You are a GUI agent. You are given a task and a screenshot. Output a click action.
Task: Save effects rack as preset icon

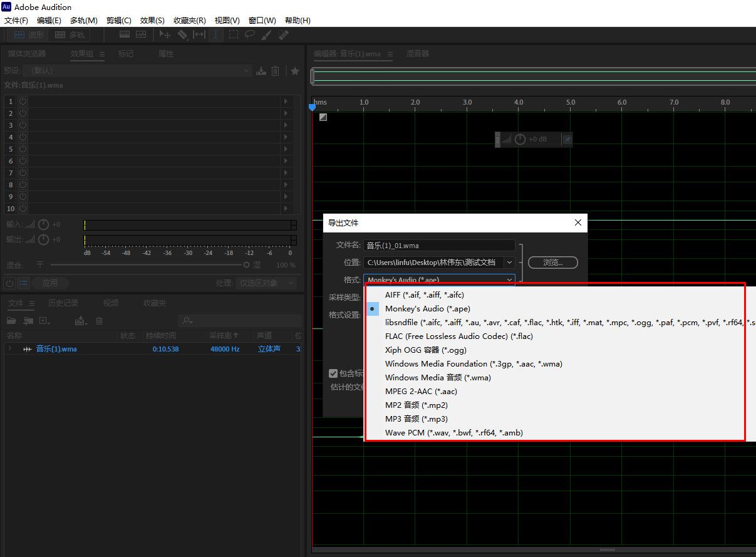261,71
